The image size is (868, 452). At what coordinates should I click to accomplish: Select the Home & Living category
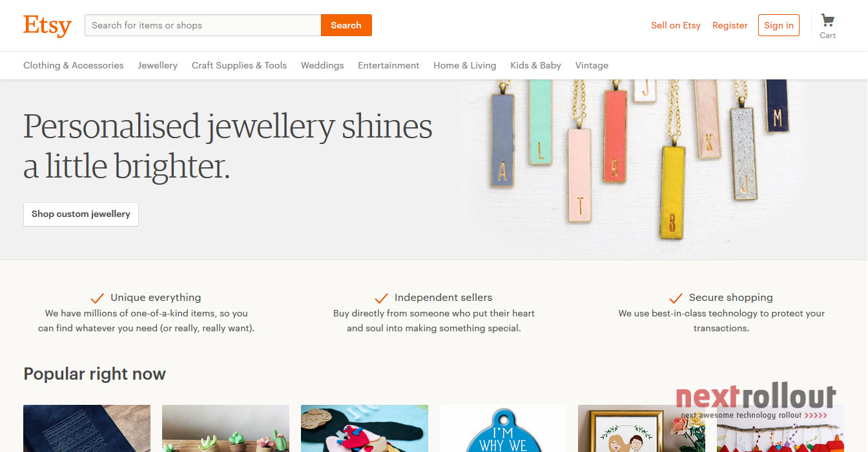pos(465,65)
